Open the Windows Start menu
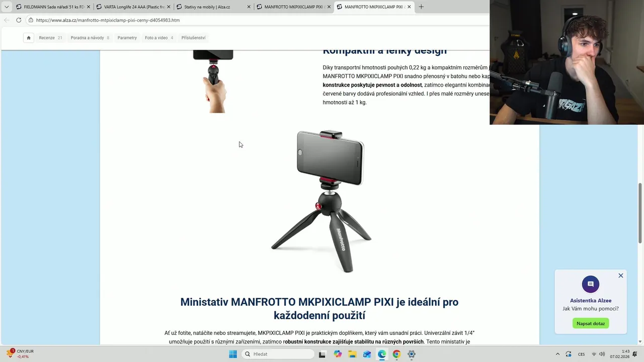 [x=233, y=354]
